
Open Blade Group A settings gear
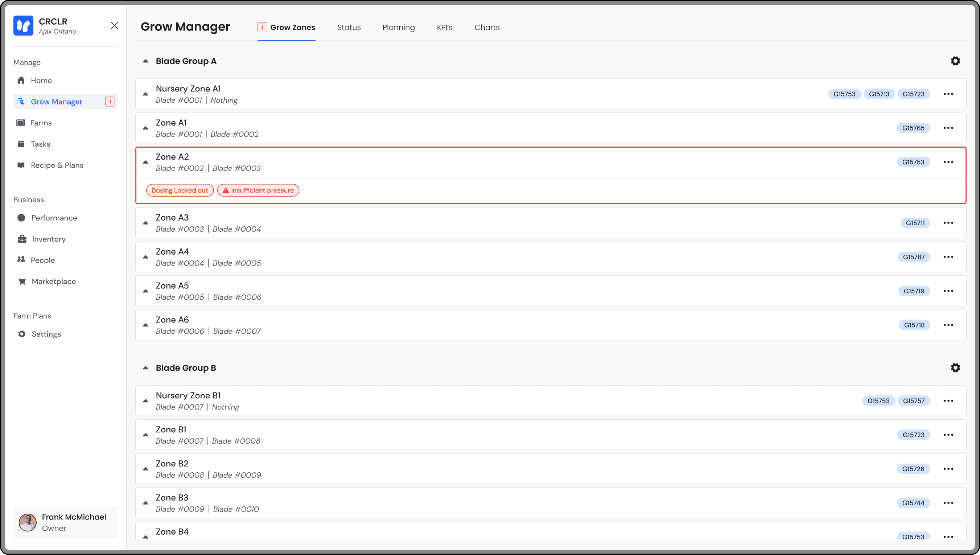coord(955,61)
